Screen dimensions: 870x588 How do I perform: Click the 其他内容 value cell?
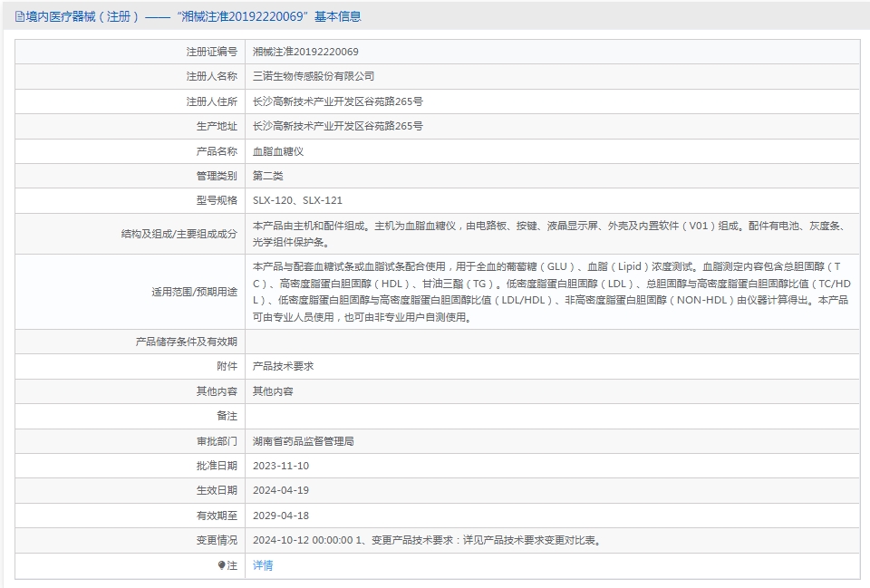pos(273,391)
